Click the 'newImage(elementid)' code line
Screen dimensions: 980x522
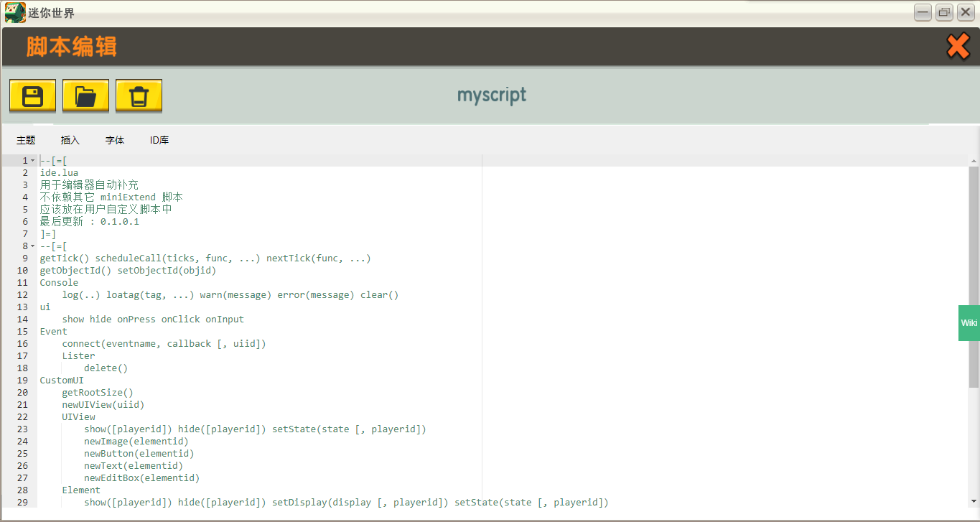tap(136, 442)
